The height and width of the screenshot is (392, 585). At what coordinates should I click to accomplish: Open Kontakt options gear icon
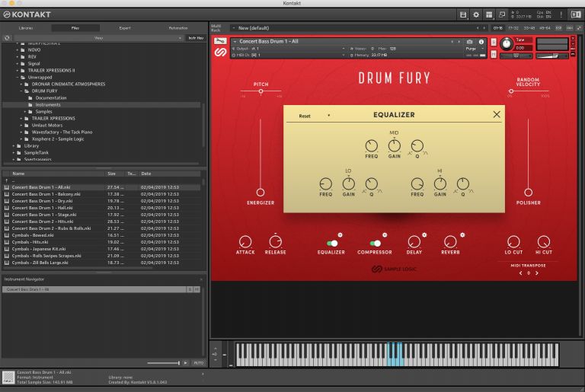476,14
